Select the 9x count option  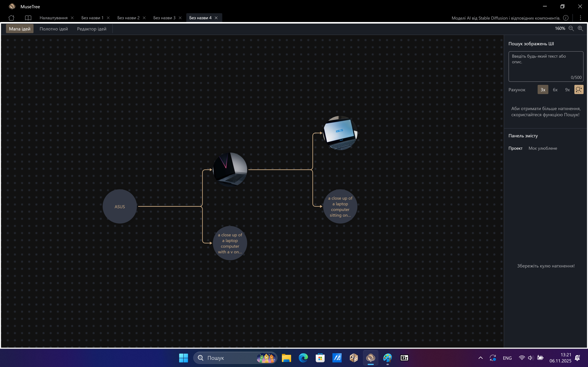(x=567, y=90)
